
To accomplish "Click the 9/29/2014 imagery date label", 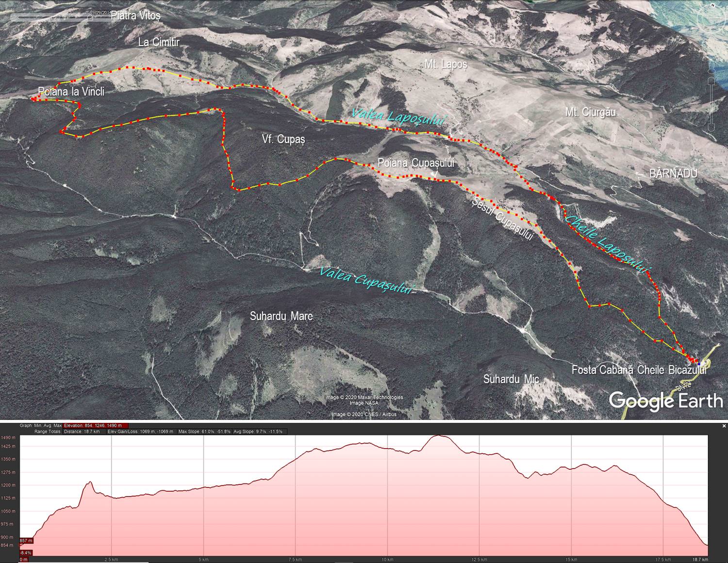I will 101,13.
